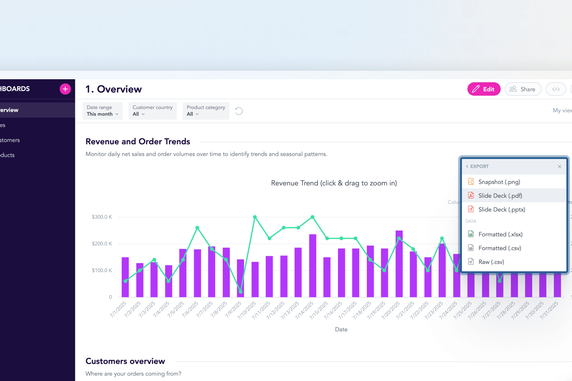The image size is (572, 381).
Task: Click the xlsx icon beside Formatted (.xlsx)
Action: [x=471, y=234]
